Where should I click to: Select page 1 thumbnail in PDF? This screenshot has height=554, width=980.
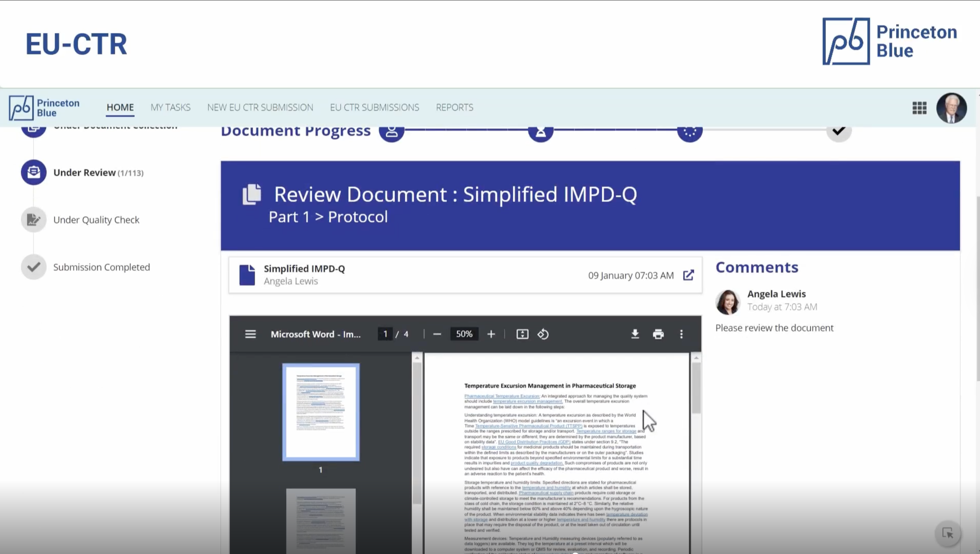tap(320, 412)
